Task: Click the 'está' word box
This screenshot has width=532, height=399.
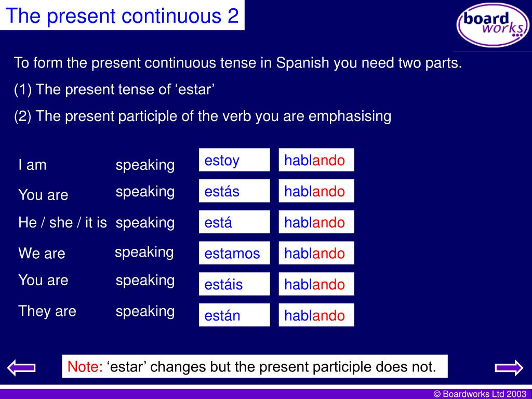Action: click(234, 222)
